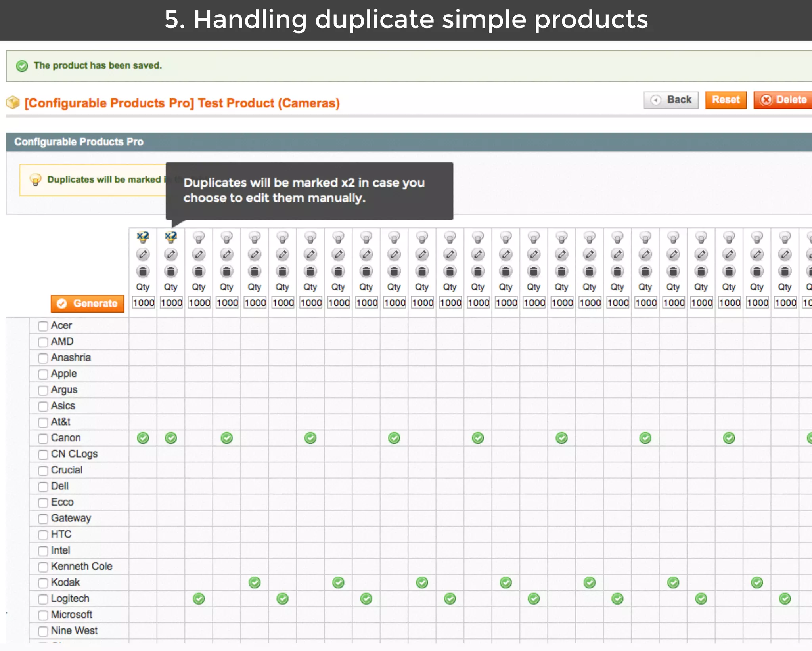812x651 pixels.
Task: Check the Canon checkbox
Action: point(43,439)
